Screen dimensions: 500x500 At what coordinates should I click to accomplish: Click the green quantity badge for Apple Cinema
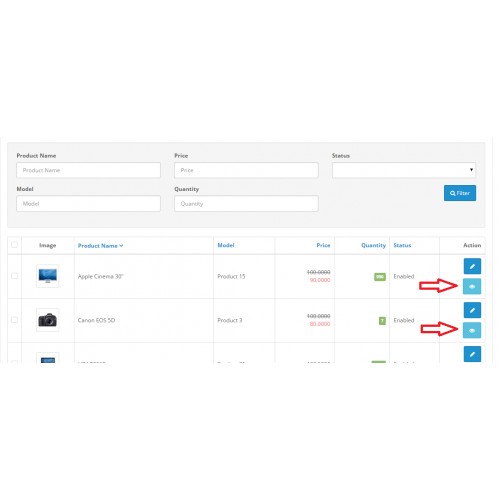pos(380,277)
